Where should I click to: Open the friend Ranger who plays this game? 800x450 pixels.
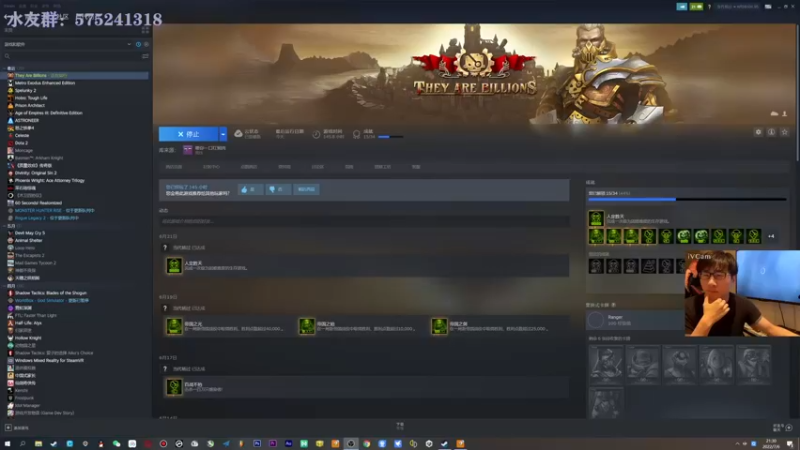point(635,320)
